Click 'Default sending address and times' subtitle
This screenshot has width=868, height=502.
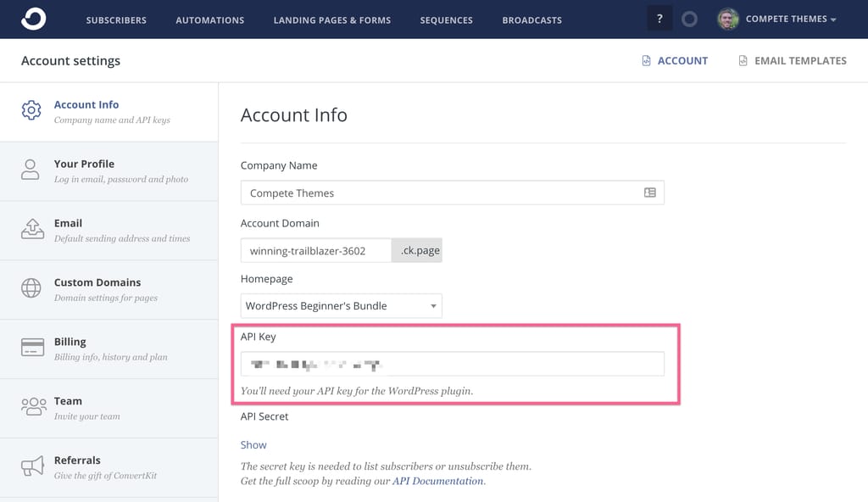(x=122, y=239)
